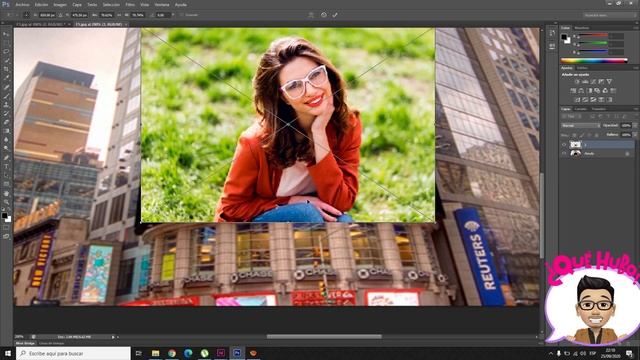The height and width of the screenshot is (360, 640).
Task: Open the Opacidad slider dropdown arrow
Action: 634,126
